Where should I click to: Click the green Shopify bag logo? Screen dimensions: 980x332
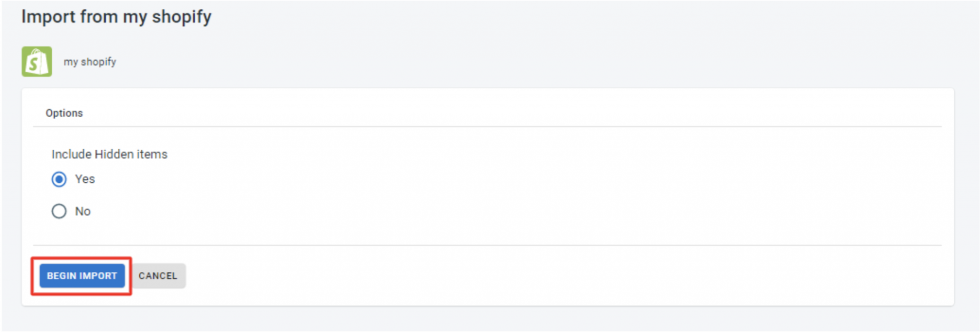click(37, 62)
